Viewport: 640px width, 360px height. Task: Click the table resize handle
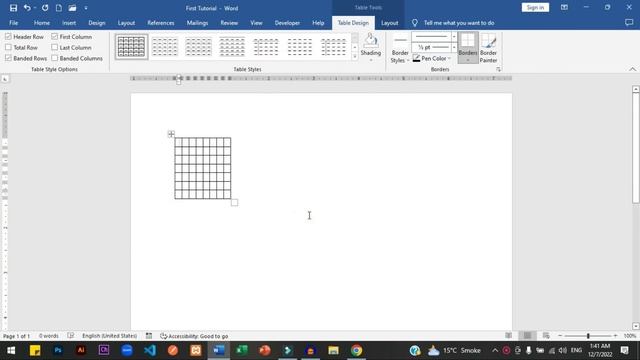coord(234,202)
